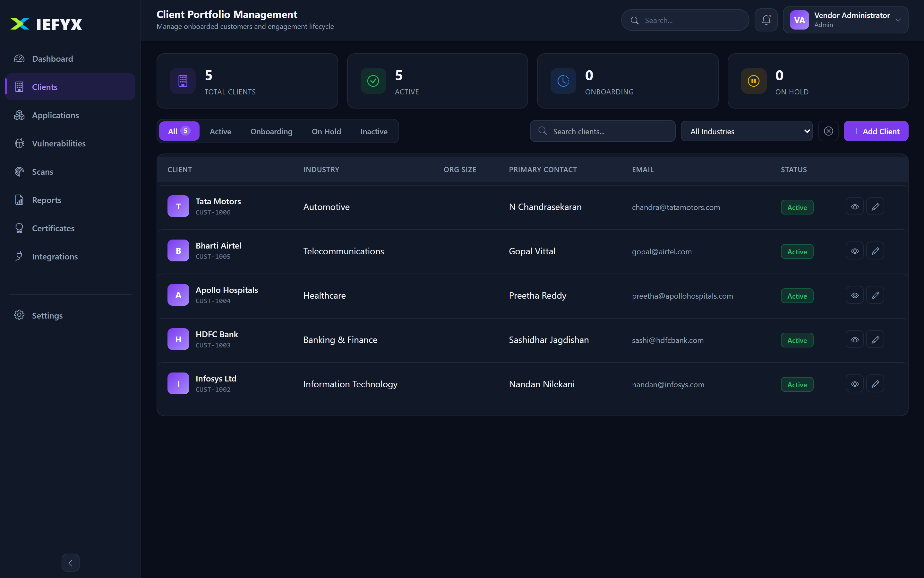924x578 pixels.
Task: Click the Settings gear icon
Action: click(x=19, y=315)
